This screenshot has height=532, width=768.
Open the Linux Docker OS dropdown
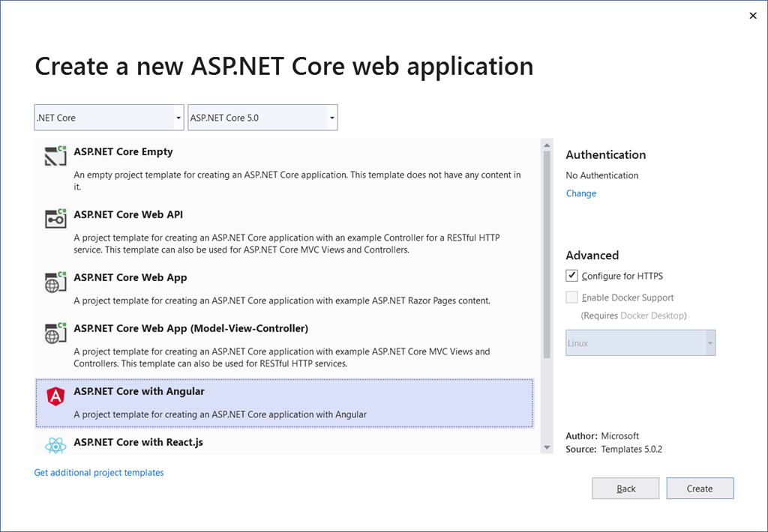709,342
